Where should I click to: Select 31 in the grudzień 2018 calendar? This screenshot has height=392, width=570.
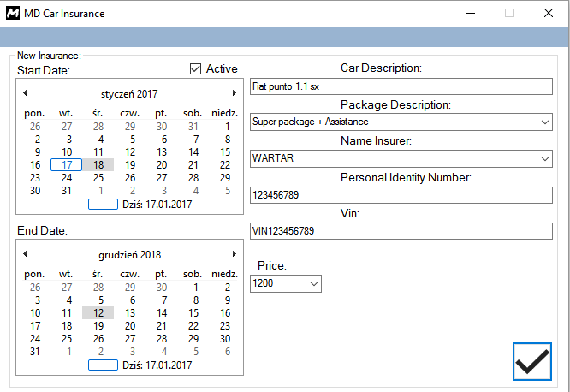click(x=35, y=352)
